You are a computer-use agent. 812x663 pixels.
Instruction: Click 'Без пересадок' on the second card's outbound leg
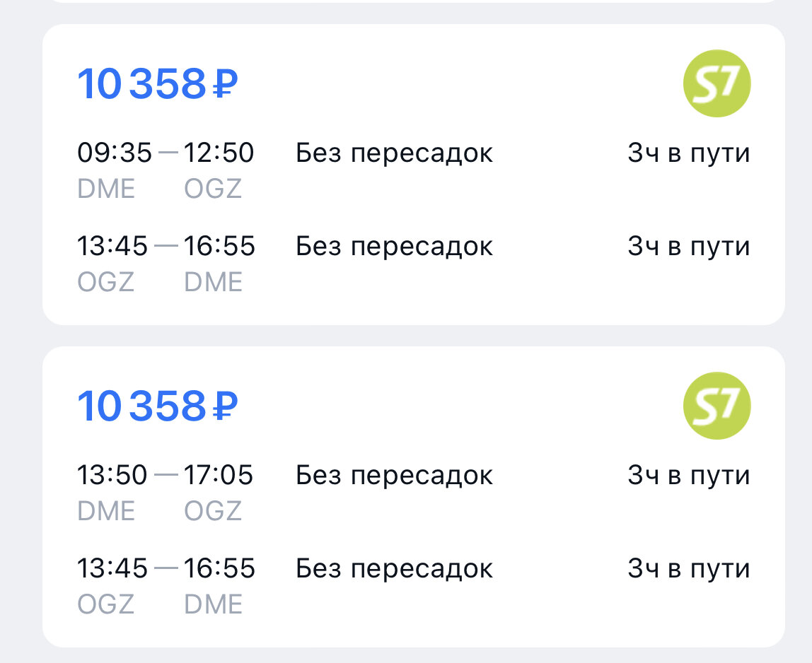(x=394, y=474)
